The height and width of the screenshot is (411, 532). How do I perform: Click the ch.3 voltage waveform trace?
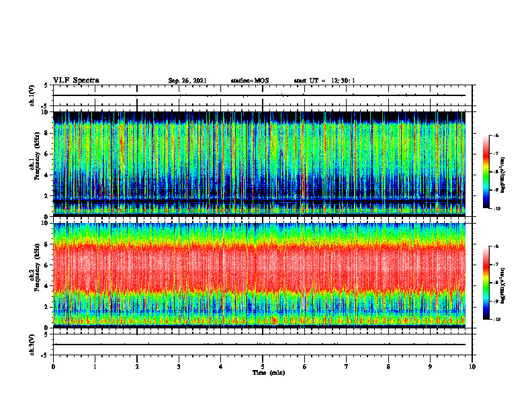pyautogui.click(x=259, y=345)
